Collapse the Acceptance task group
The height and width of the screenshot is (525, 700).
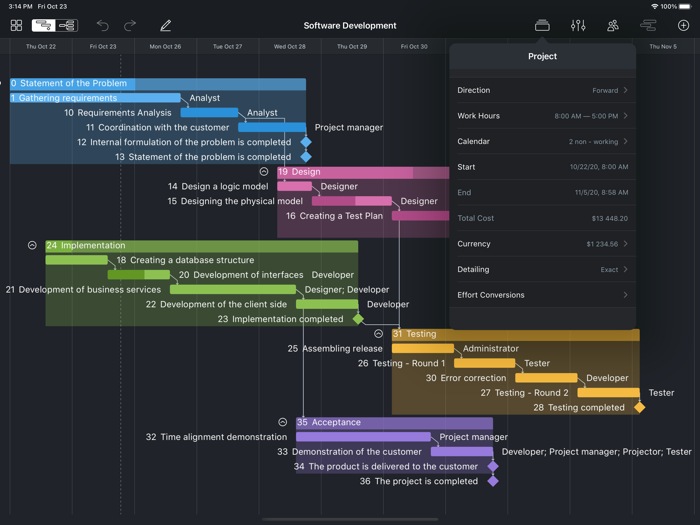coord(282,422)
